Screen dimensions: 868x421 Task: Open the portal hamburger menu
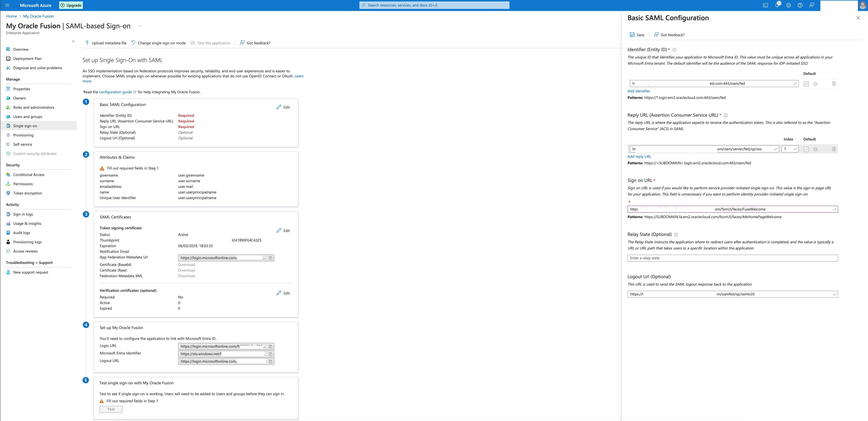point(7,5)
